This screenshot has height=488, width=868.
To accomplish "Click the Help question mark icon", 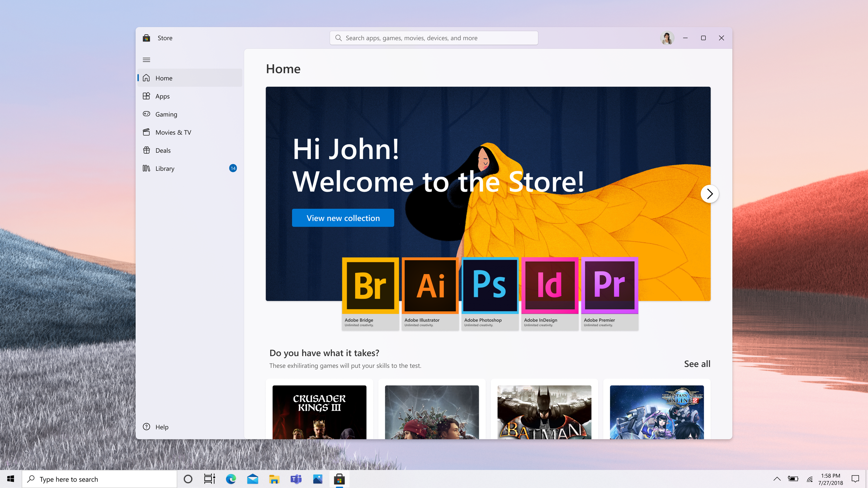I will click(x=147, y=427).
